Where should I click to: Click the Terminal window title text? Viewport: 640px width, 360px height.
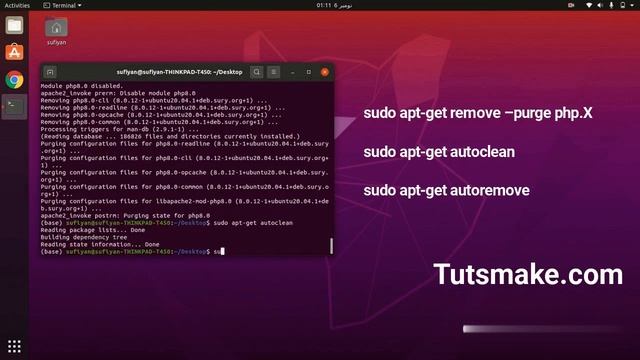click(x=180, y=72)
